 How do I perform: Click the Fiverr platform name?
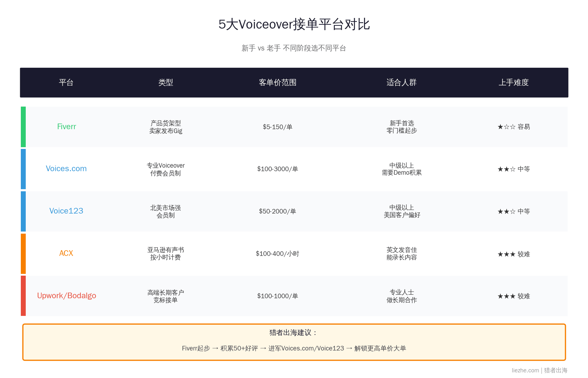click(66, 127)
